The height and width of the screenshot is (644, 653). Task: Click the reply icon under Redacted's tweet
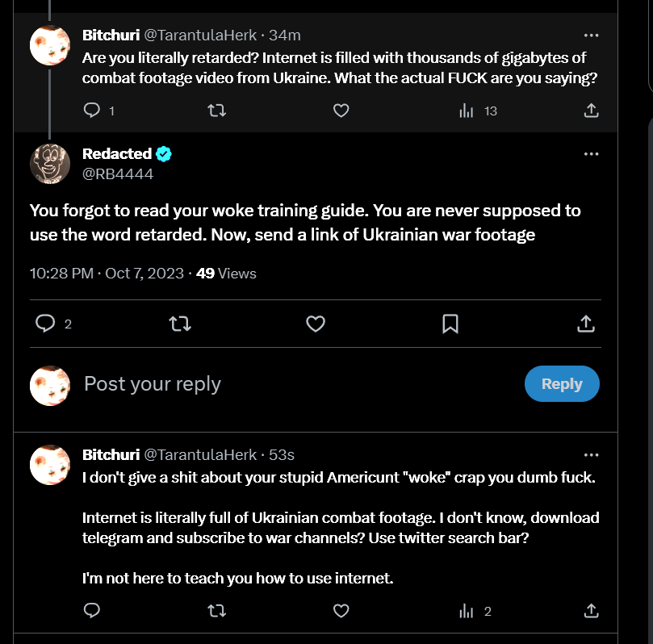(x=45, y=324)
